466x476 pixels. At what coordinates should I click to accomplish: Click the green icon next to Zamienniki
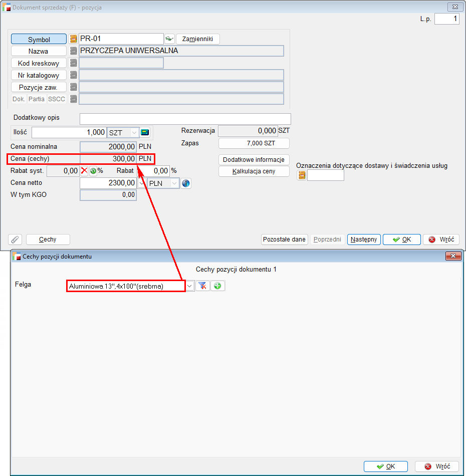pyautogui.click(x=169, y=39)
